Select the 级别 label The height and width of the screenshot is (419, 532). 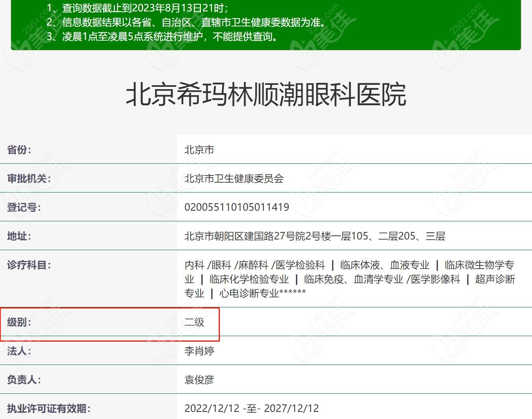(x=19, y=322)
